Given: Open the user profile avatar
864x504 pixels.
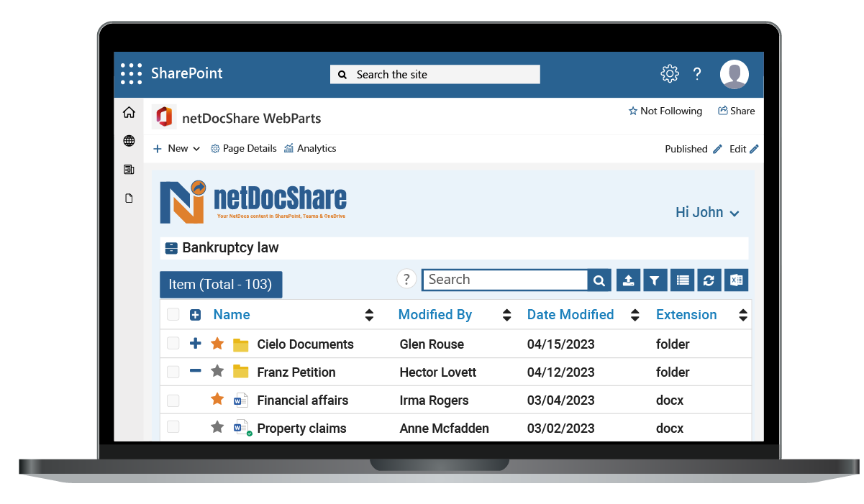Looking at the screenshot, I should click(x=735, y=74).
